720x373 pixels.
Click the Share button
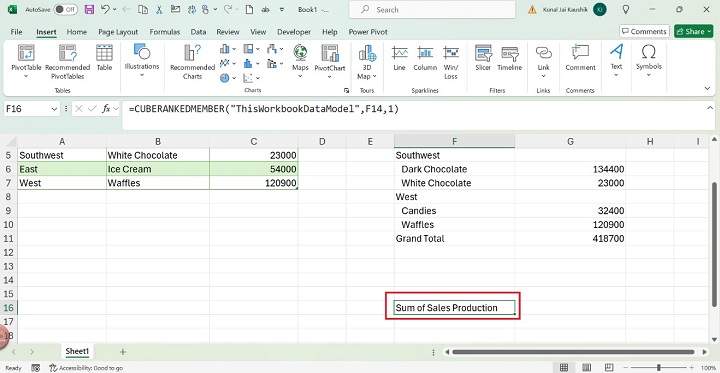(x=693, y=31)
